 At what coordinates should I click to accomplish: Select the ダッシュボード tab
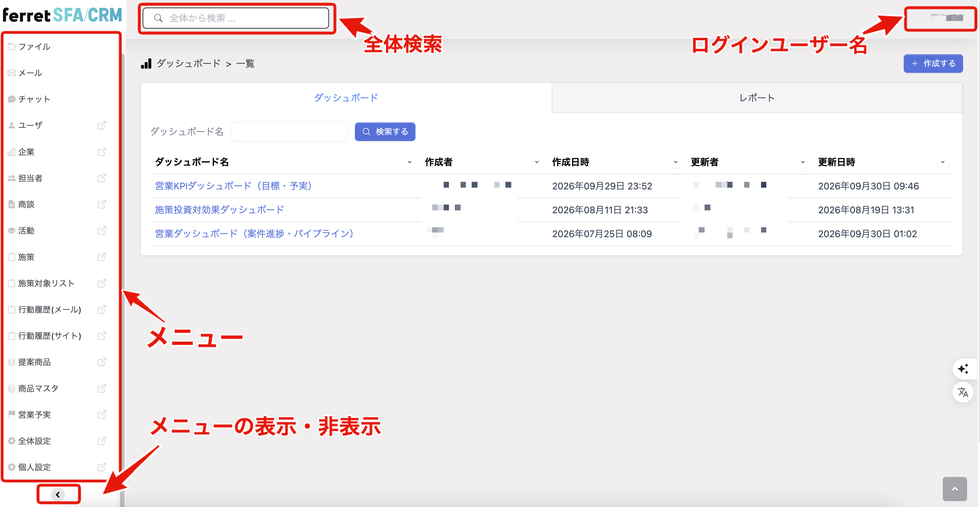coord(346,98)
